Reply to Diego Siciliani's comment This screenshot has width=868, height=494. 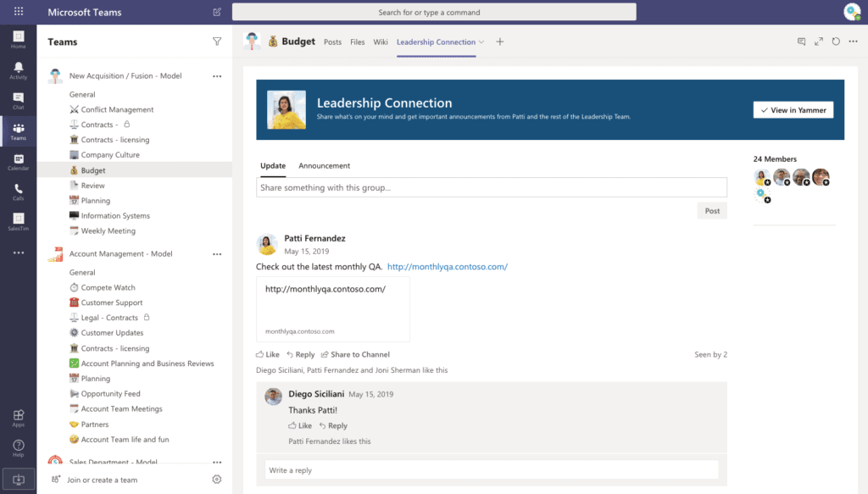(x=333, y=425)
